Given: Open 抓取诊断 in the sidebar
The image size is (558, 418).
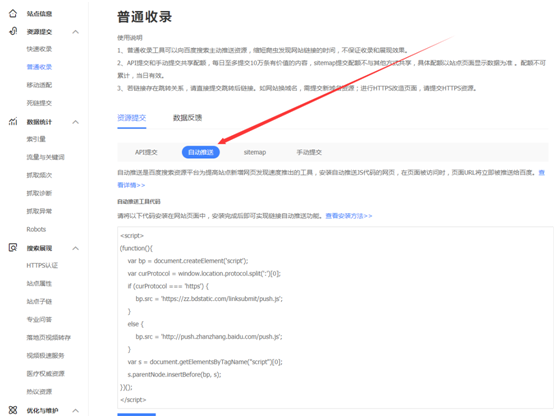Looking at the screenshot, I should pos(39,193).
